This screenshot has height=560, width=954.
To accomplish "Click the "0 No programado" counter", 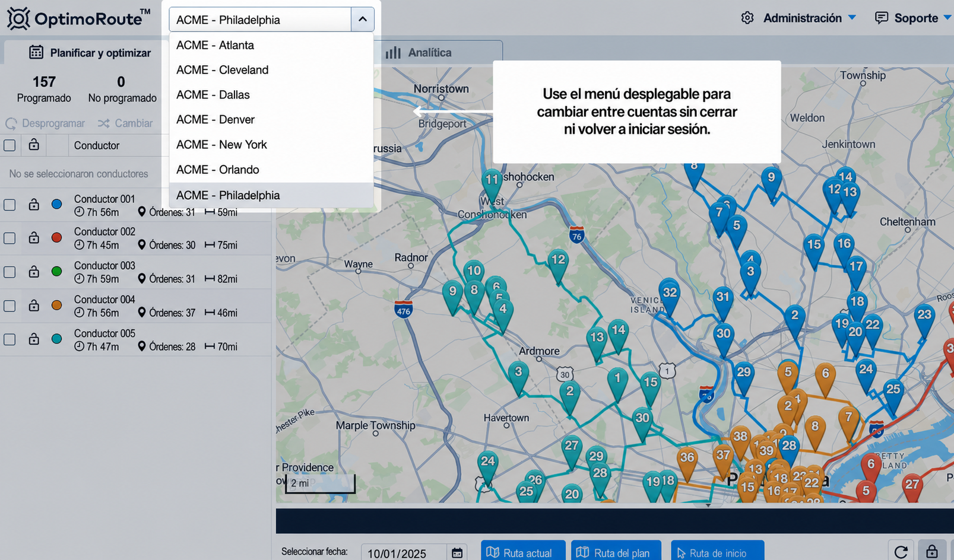I will [x=122, y=89].
